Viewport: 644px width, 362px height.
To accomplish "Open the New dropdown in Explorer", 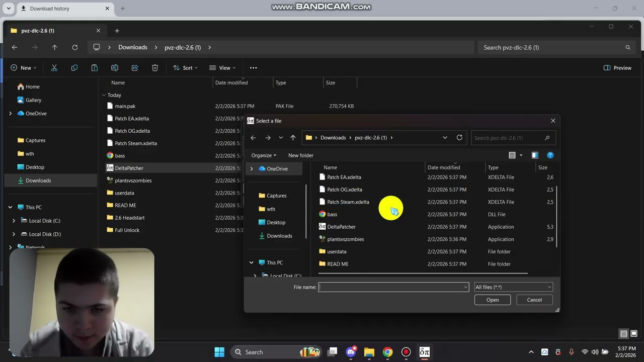I will [23, 68].
